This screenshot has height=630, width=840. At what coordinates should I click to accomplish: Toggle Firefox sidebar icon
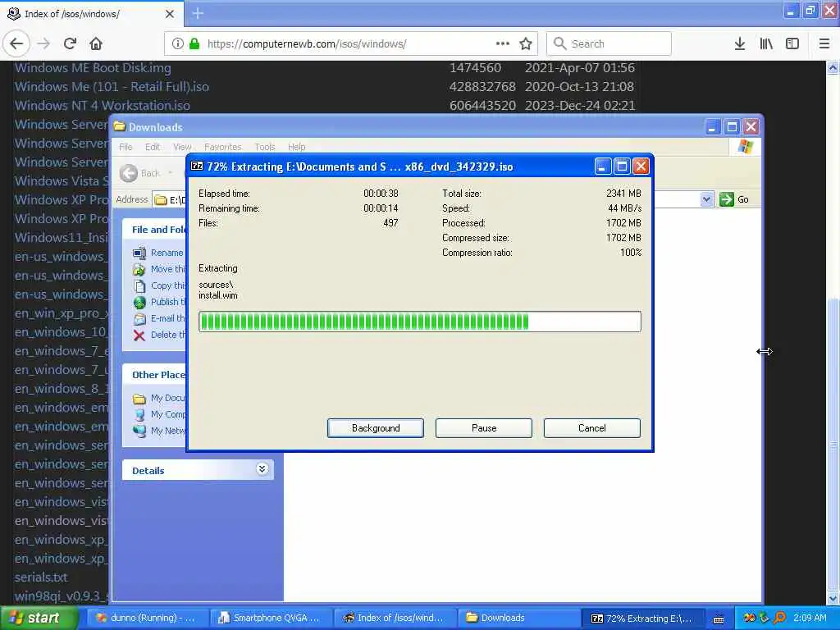pyautogui.click(x=792, y=43)
